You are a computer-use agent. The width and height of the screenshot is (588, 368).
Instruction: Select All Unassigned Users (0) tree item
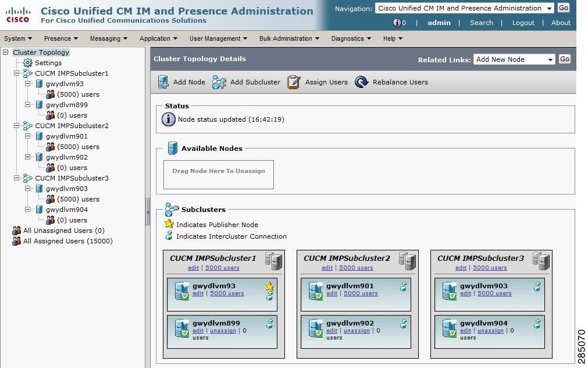coord(64,231)
